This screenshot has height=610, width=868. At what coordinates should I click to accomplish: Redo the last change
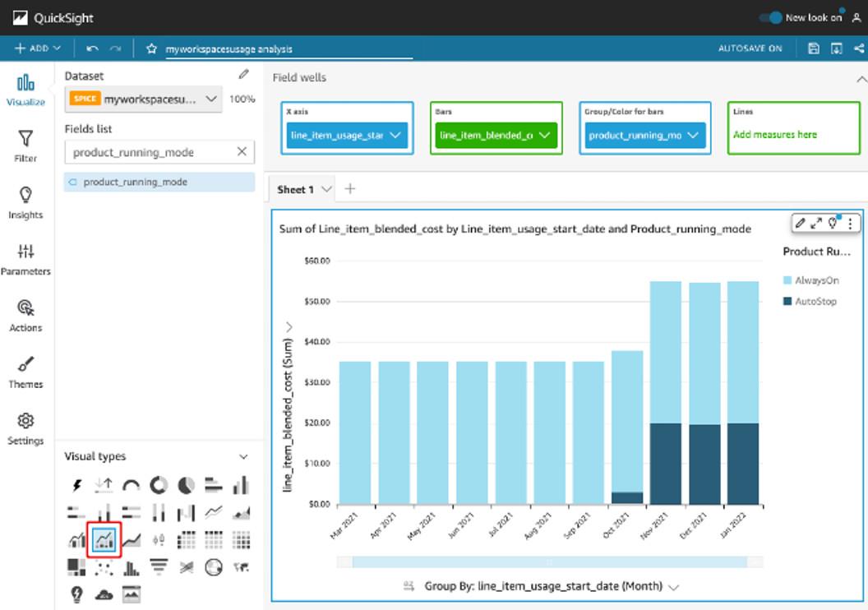(115, 49)
